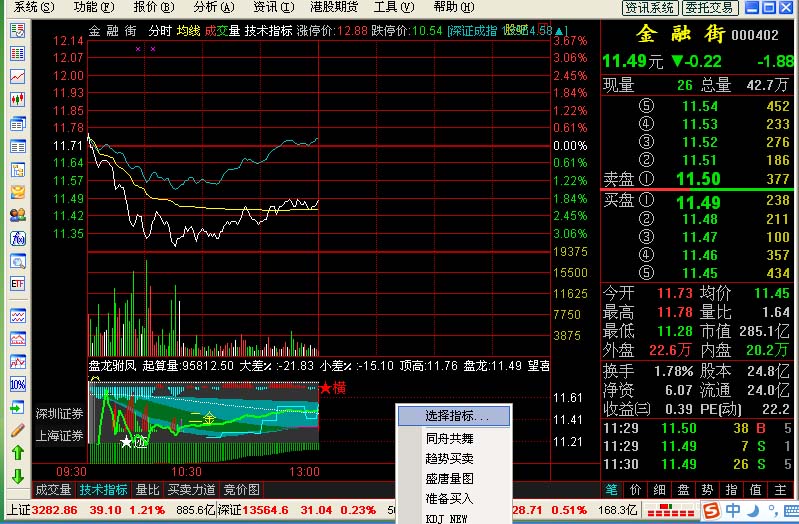This screenshot has width=799, height=524.
Task: Click the red-green market signal indicator
Action: pyautogui.click(x=670, y=510)
